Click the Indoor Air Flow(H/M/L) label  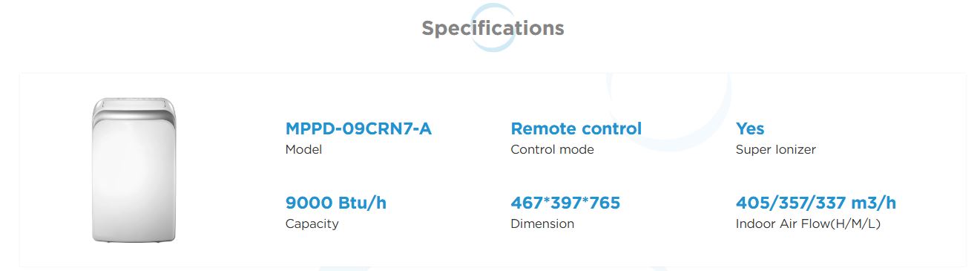click(x=808, y=223)
